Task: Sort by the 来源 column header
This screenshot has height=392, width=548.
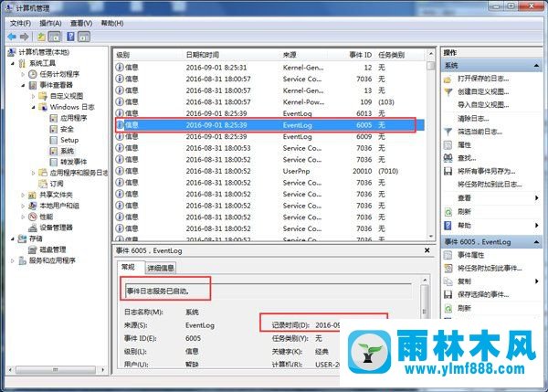Action: (290, 55)
